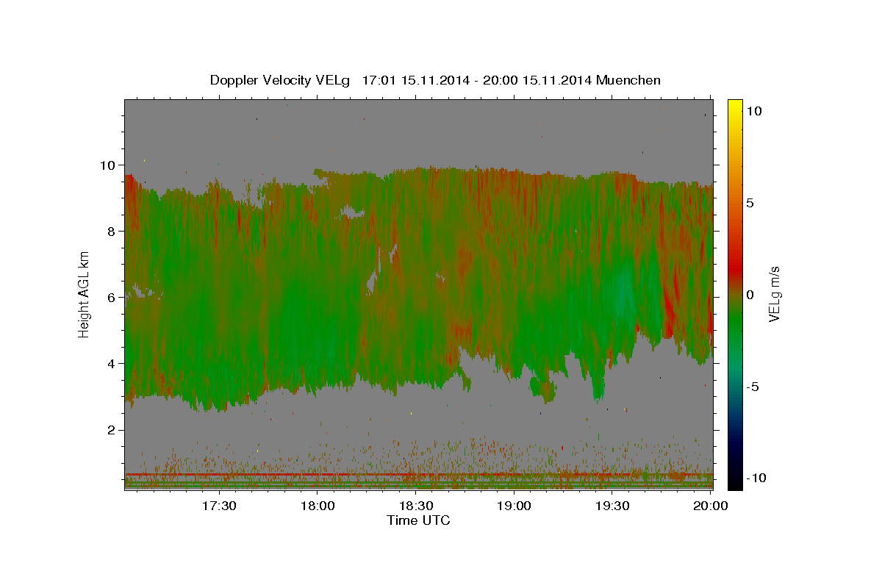The width and height of the screenshot is (882, 588).
Task: Click the colorbar tick label '5'
Action: pyautogui.click(x=752, y=202)
